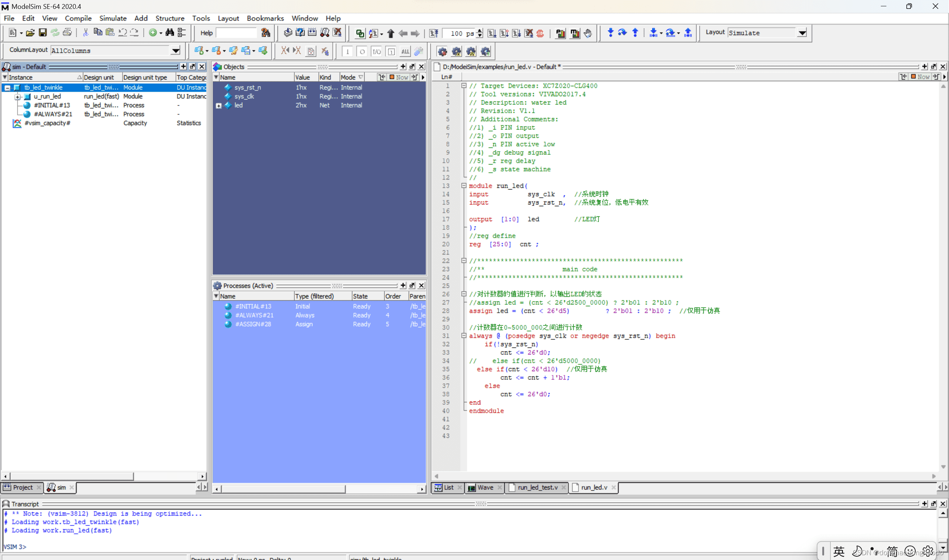Undock the Objects window
Viewport: 949px width, 560px height.
point(412,66)
